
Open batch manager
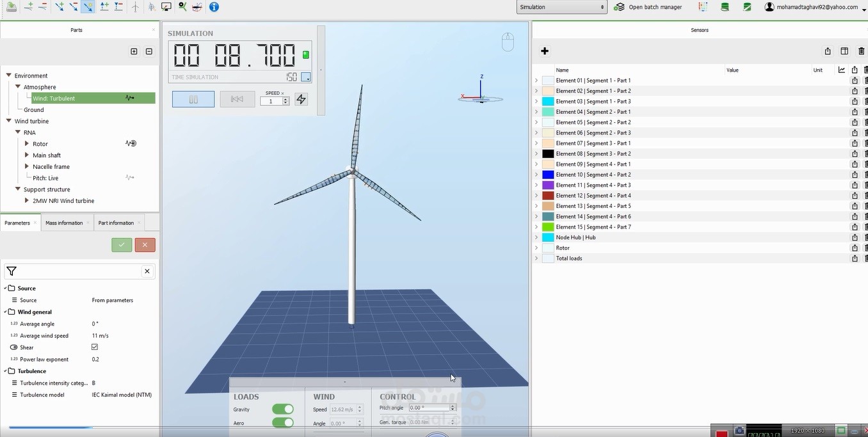(x=648, y=7)
